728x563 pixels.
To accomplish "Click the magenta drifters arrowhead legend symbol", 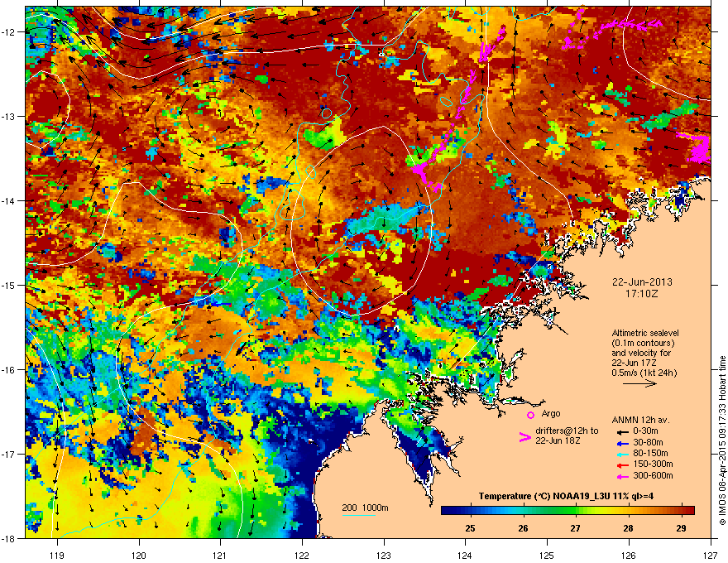I will click(x=524, y=437).
